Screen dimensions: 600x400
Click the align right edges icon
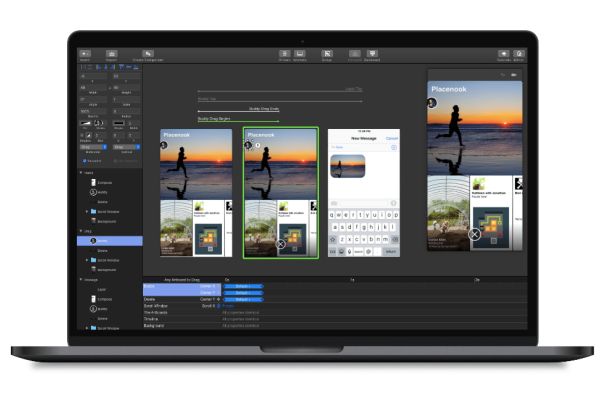coord(113,67)
